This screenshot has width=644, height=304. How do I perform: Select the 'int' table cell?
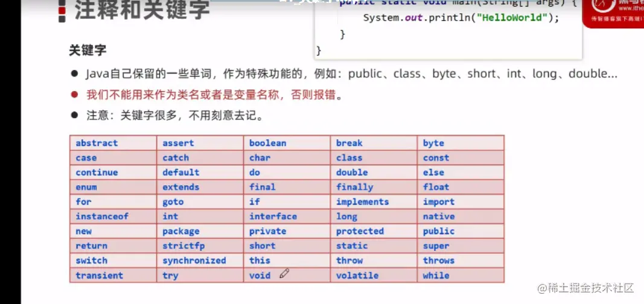tap(200, 217)
